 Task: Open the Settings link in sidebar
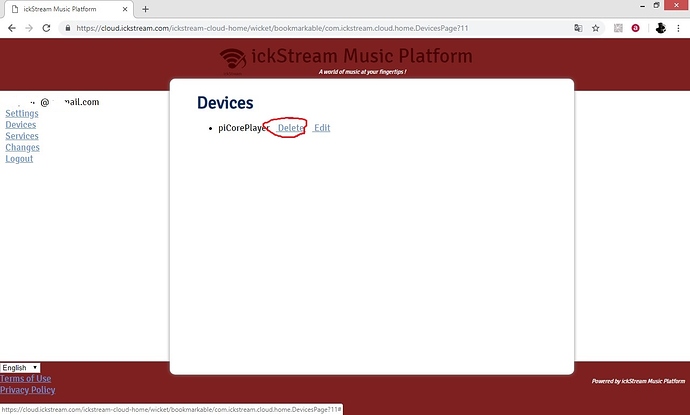(22, 114)
